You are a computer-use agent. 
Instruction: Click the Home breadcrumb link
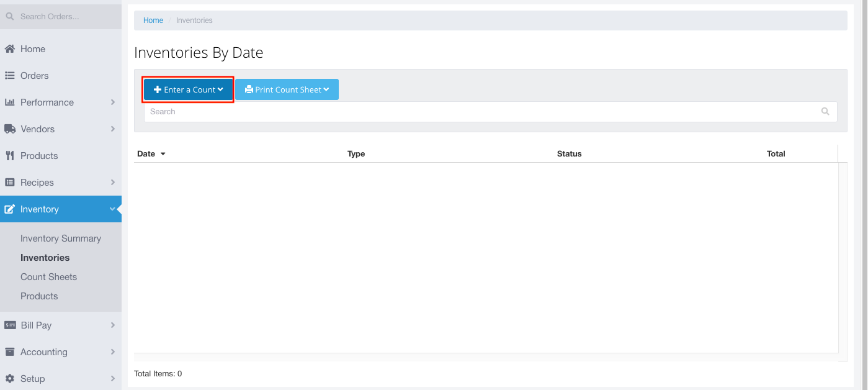(153, 20)
